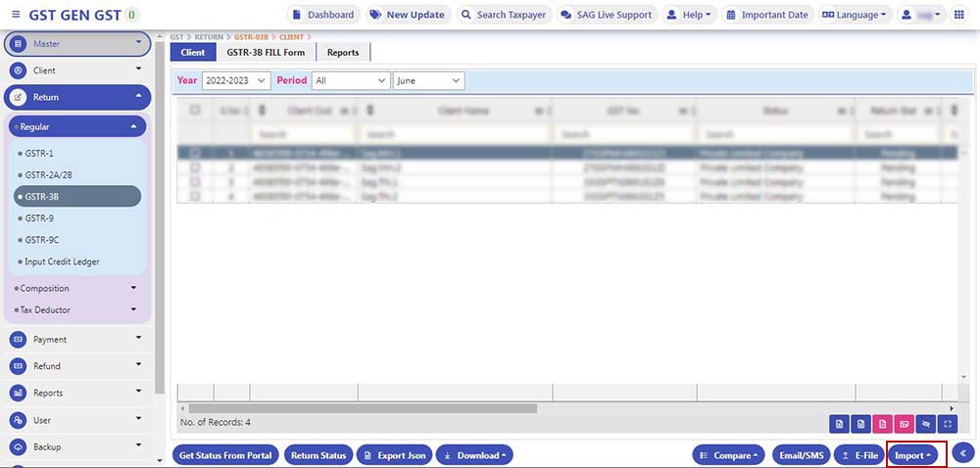Click the Payment sidebar icon
The height and width of the screenshot is (468, 980).
[18, 340]
